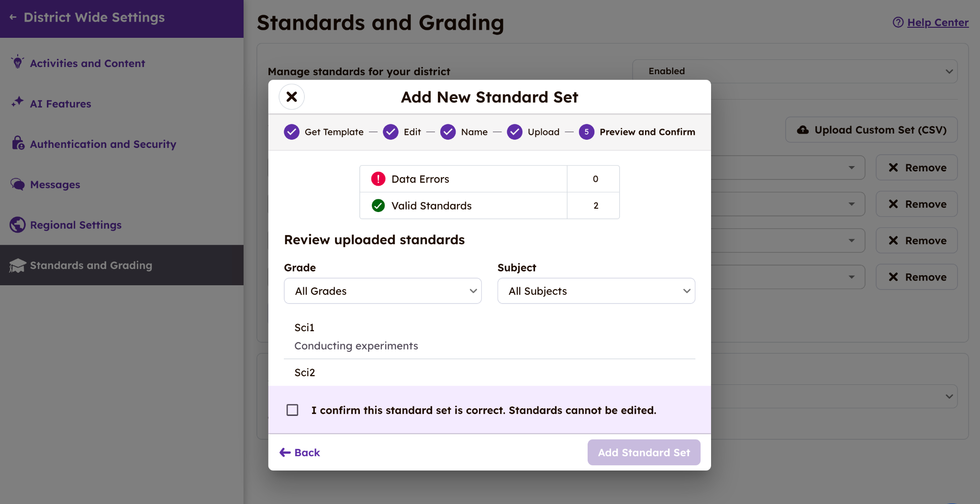Return via the District Wide Settings back arrow
This screenshot has height=504, width=980.
[13, 17]
